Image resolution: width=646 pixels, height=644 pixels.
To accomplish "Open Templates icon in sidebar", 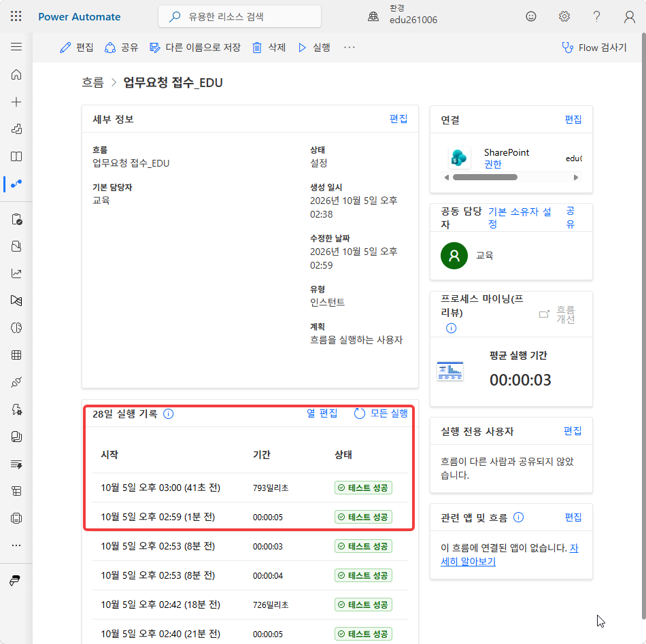I will pyautogui.click(x=16, y=129).
